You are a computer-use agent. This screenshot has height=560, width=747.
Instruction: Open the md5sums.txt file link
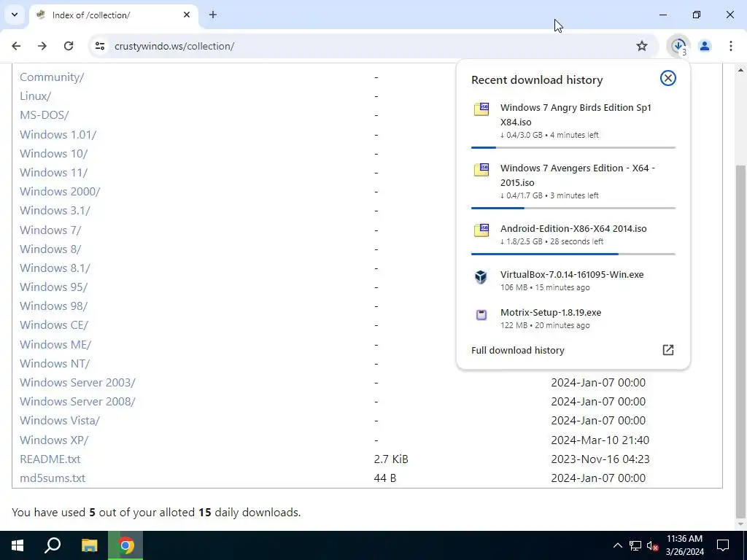point(53,478)
